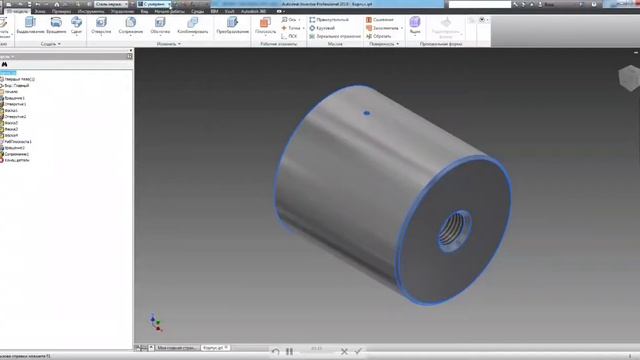The height and width of the screenshot is (360, 640).
Task: Select the Вращение (Revolve) tool in ribbon
Action: coord(56,25)
